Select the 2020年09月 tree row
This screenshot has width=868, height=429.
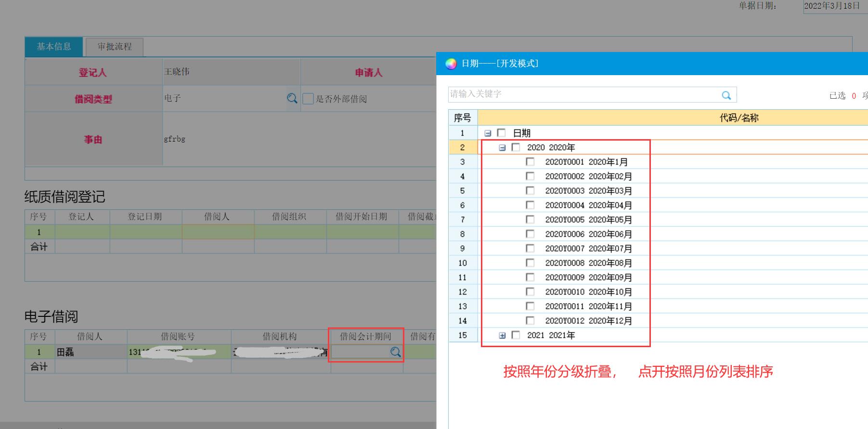[x=588, y=277]
